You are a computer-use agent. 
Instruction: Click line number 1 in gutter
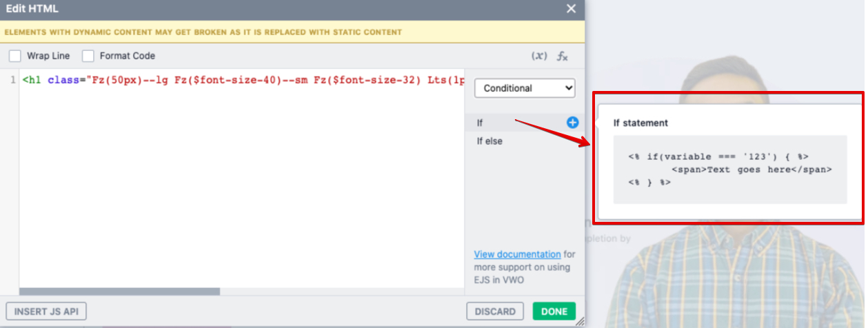13,80
